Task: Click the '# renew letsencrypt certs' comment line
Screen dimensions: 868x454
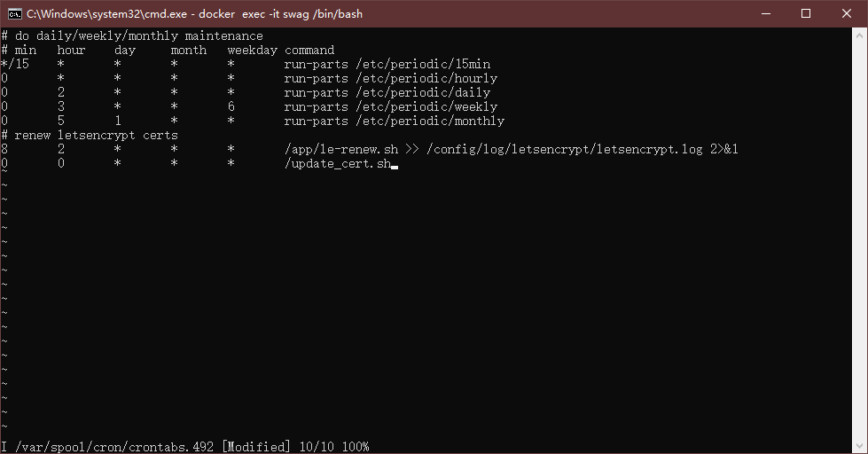Action: click(90, 135)
